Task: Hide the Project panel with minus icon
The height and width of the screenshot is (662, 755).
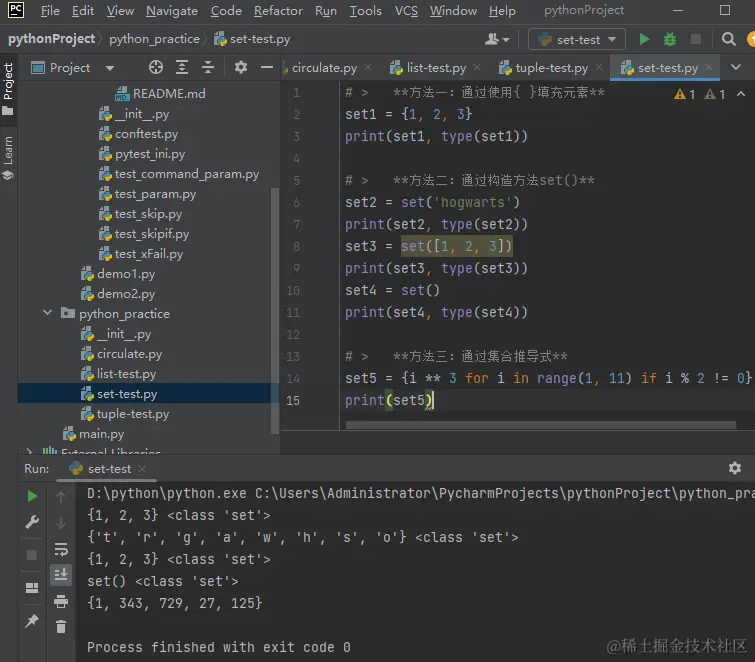Action: (x=267, y=67)
